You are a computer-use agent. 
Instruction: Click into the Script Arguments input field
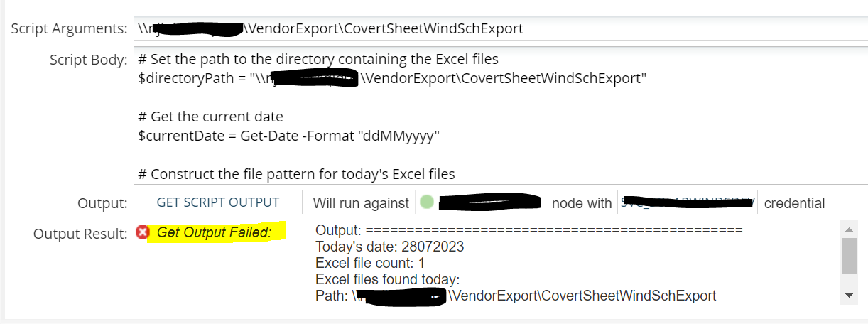click(501, 29)
